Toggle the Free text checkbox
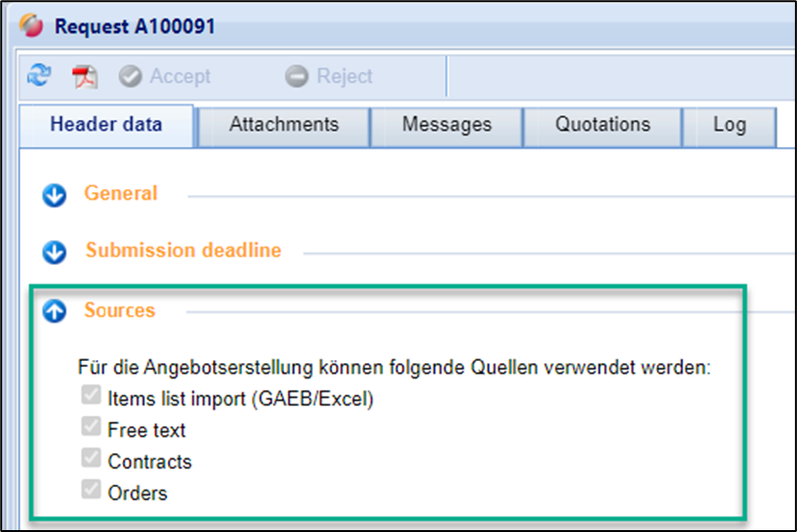 pos(91,428)
